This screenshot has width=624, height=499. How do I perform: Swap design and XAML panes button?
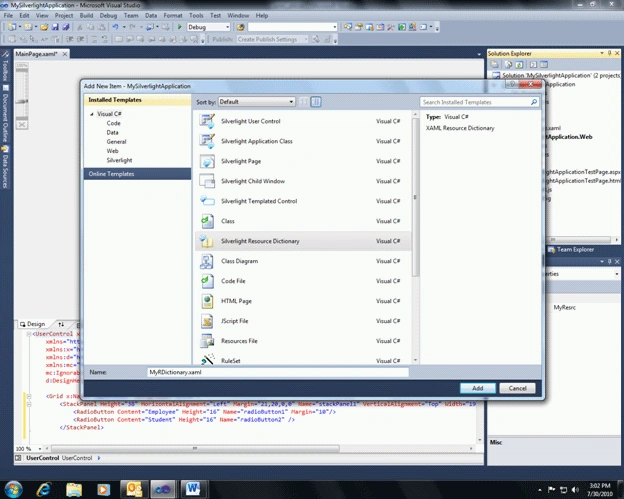click(x=61, y=324)
